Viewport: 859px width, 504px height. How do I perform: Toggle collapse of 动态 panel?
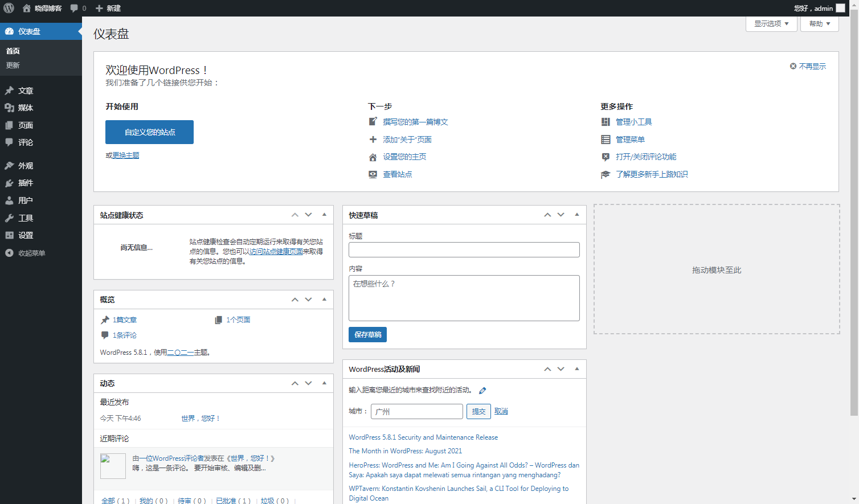pyautogui.click(x=324, y=383)
